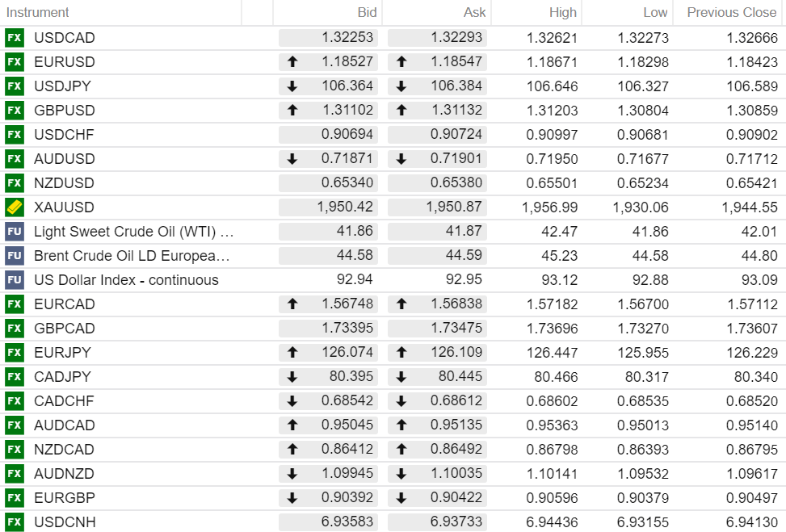The image size is (786, 532).
Task: Click the Ask column header
Action: click(x=474, y=12)
